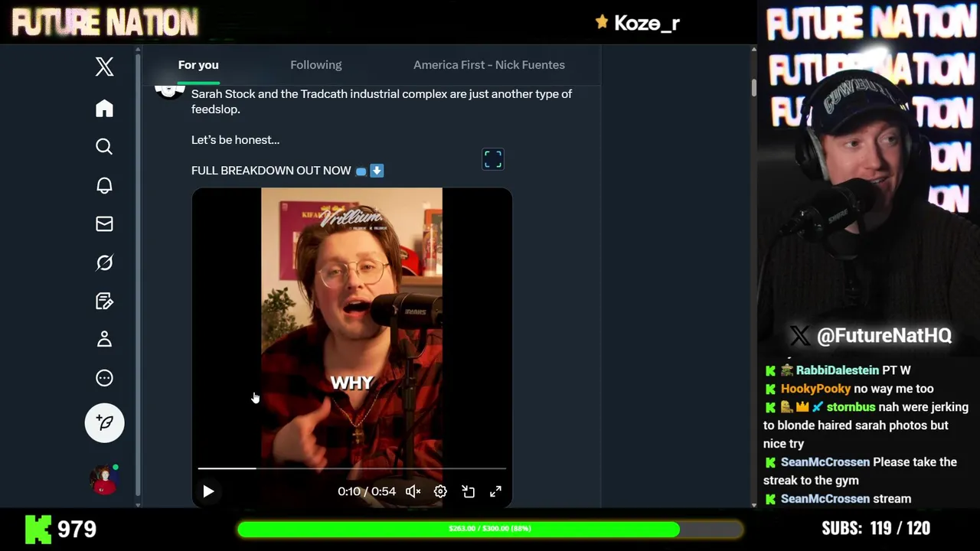Click the @FutureNatHQ handle overlay

point(884,335)
